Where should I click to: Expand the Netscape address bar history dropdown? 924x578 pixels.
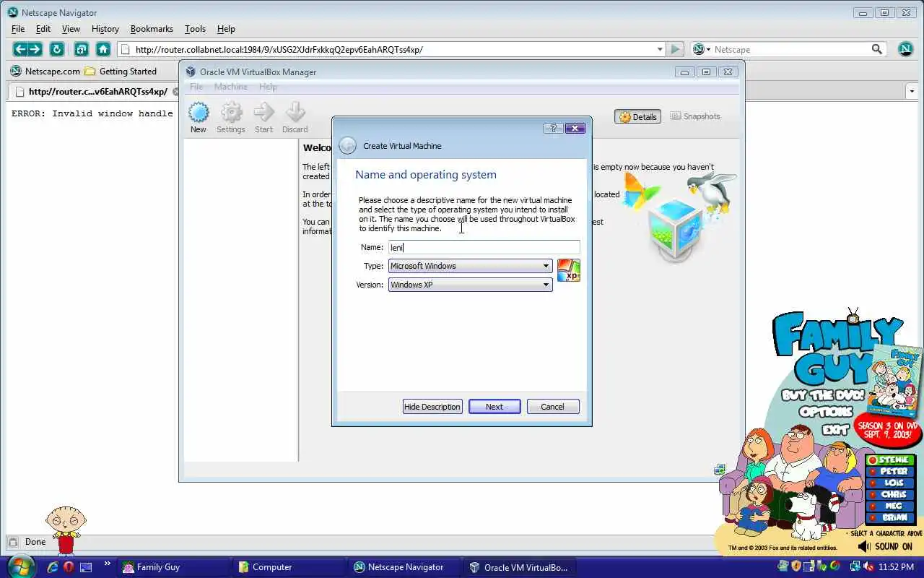(660, 49)
